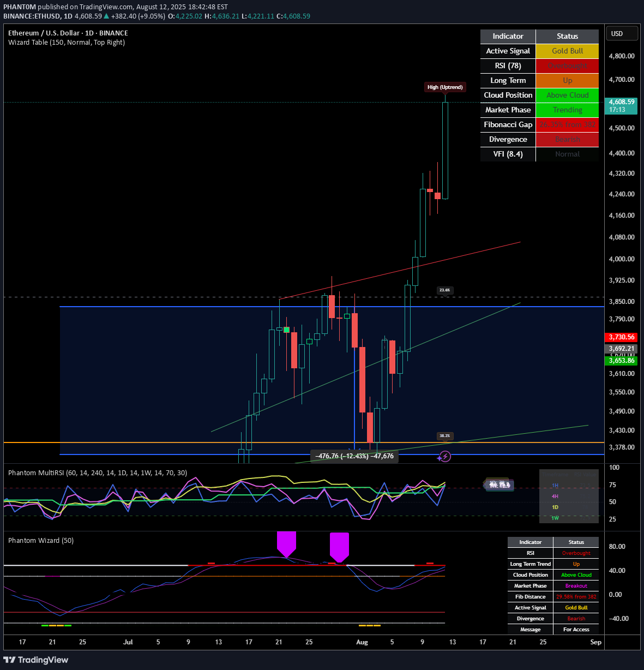Screen dimensions: 644x670
Task: Select the −476.76 (−12.43%) measurement label
Action: (x=354, y=456)
